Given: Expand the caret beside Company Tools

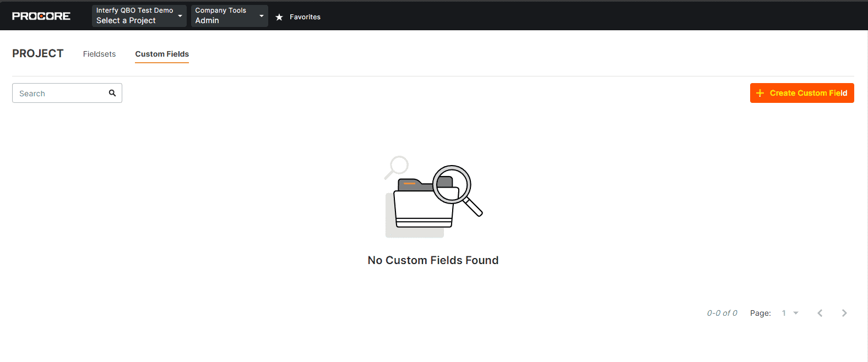Looking at the screenshot, I should click(262, 16).
